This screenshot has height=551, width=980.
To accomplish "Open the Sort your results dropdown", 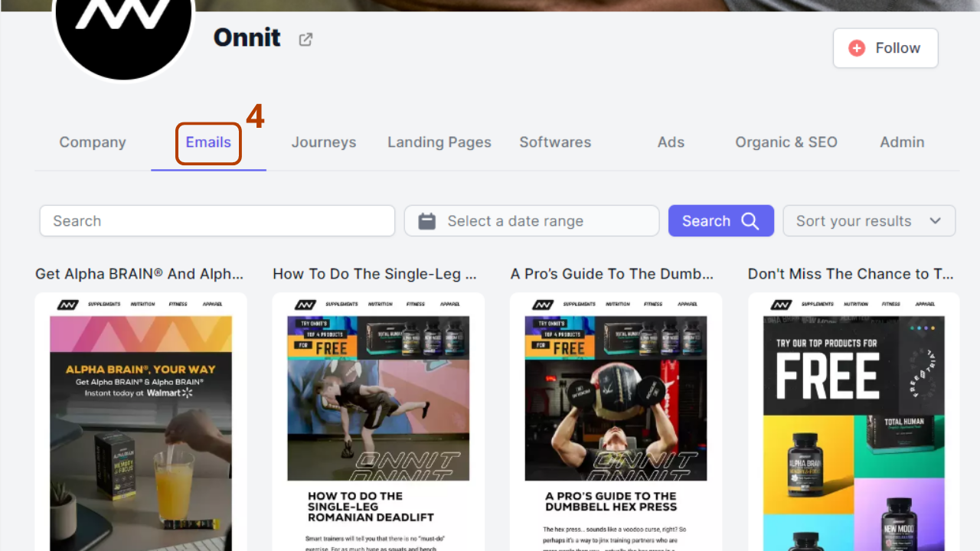I will click(x=868, y=220).
